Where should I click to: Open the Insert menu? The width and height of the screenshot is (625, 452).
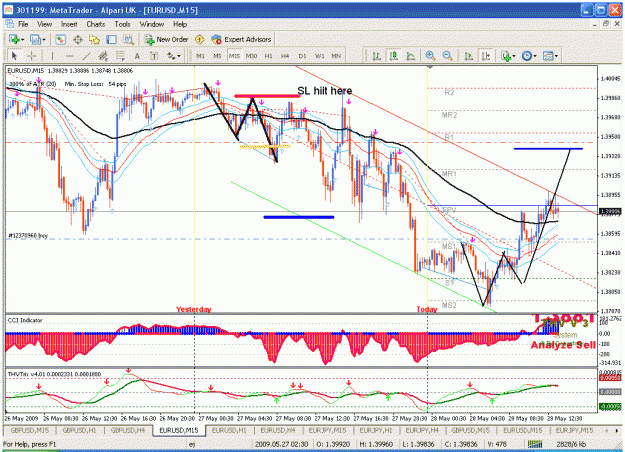coord(69,24)
